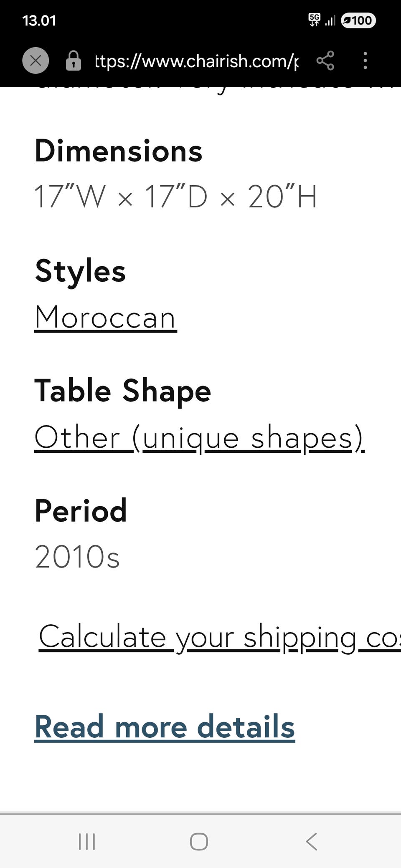401x868 pixels.
Task: Tap the chairish.com URL address field
Action: [196, 61]
